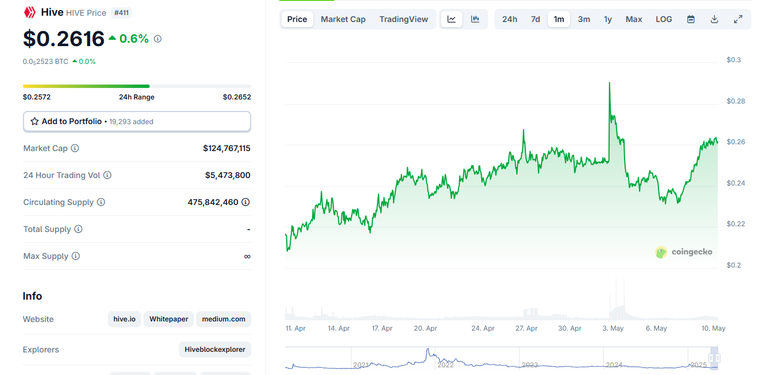Set chart range to 3m
768x375 pixels.
pos(584,19)
